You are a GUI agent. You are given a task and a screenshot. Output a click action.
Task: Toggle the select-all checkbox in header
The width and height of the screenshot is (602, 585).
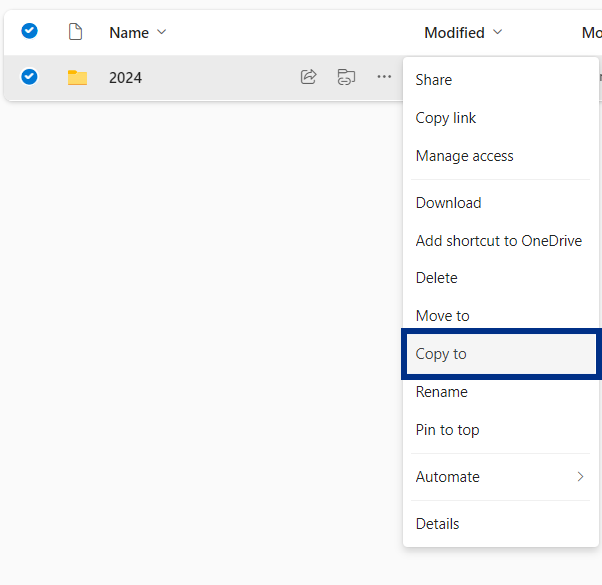pyautogui.click(x=29, y=31)
